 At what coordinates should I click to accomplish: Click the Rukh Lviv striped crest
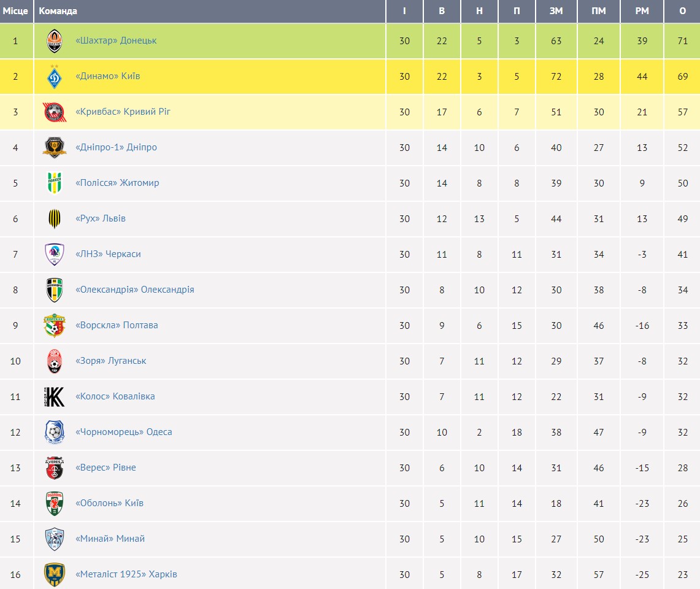coord(55,218)
